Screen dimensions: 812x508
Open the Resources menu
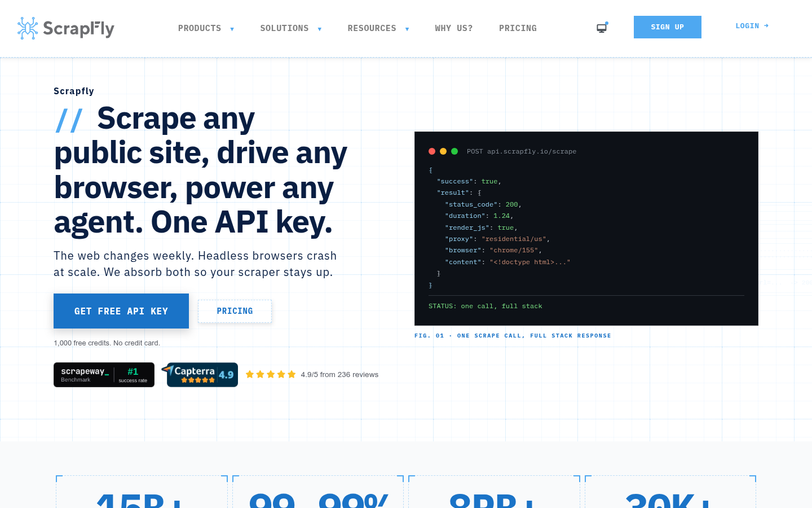coord(372,28)
